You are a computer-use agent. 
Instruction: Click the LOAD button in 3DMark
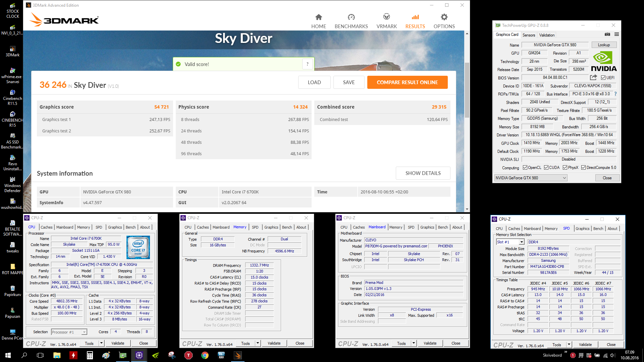pyautogui.click(x=314, y=82)
